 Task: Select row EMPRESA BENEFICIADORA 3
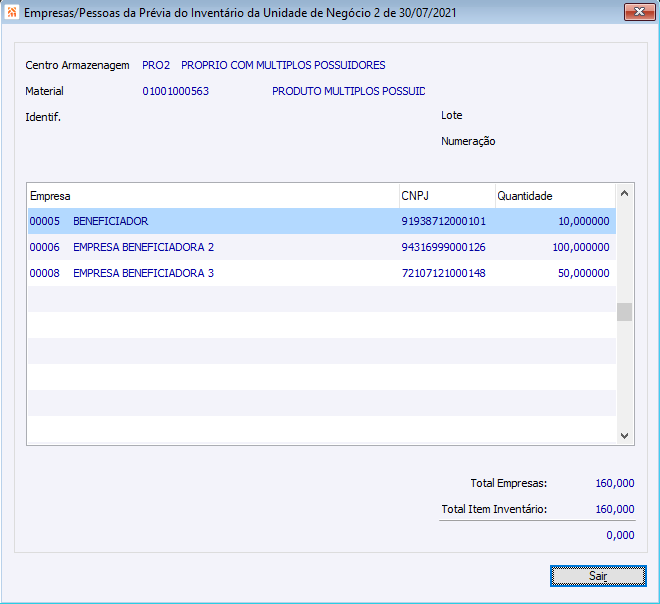point(322,273)
